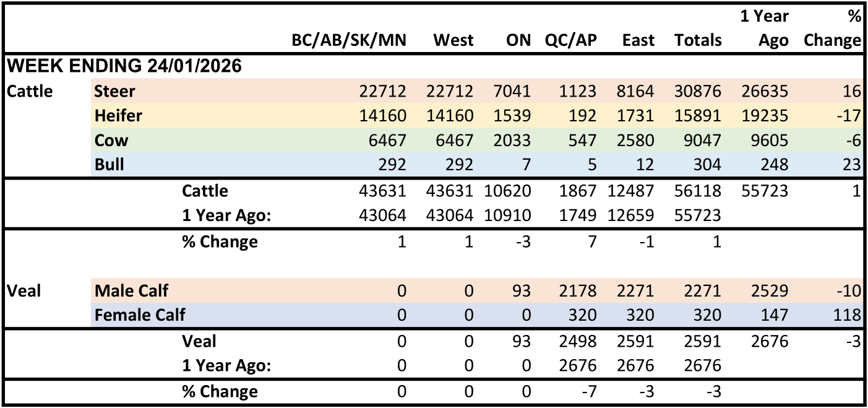
Task: Select the Bull row label
Action: 110,165
